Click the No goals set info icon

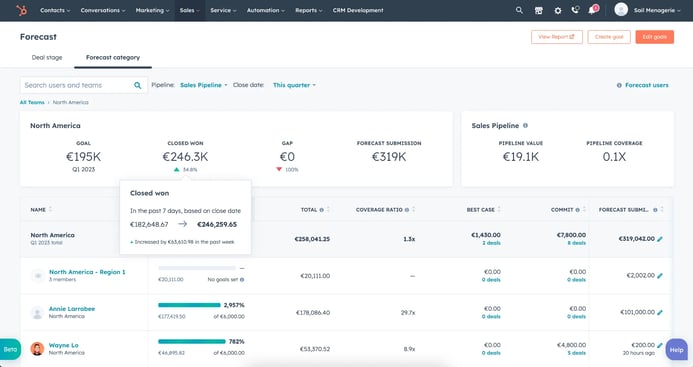(x=242, y=279)
